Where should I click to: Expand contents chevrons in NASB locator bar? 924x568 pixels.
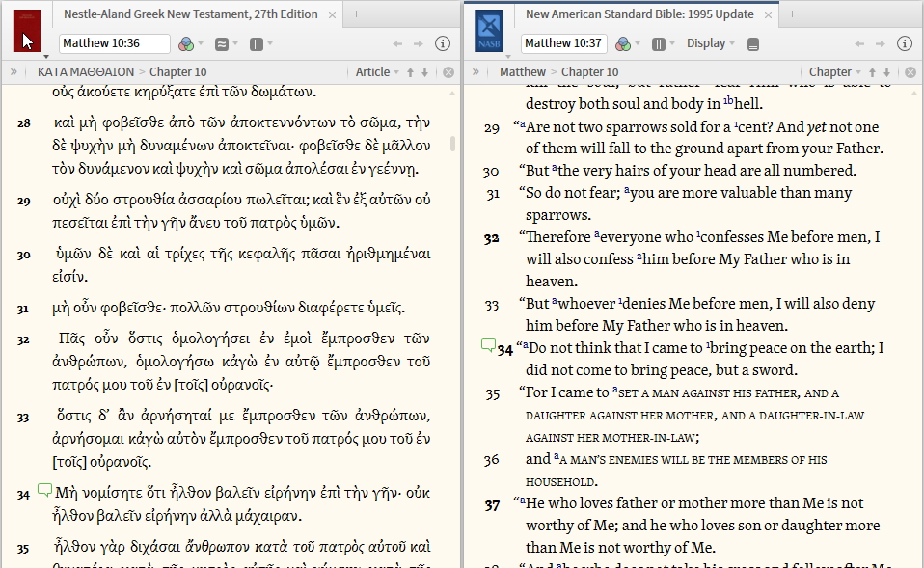476,72
